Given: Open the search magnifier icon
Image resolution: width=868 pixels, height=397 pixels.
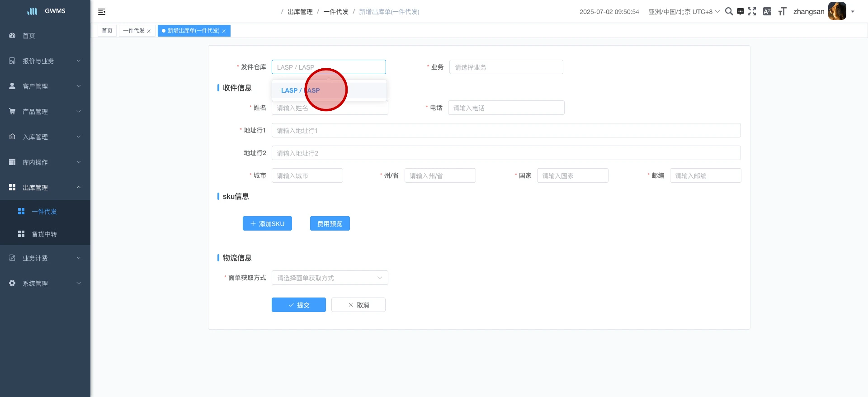Looking at the screenshot, I should pyautogui.click(x=729, y=12).
